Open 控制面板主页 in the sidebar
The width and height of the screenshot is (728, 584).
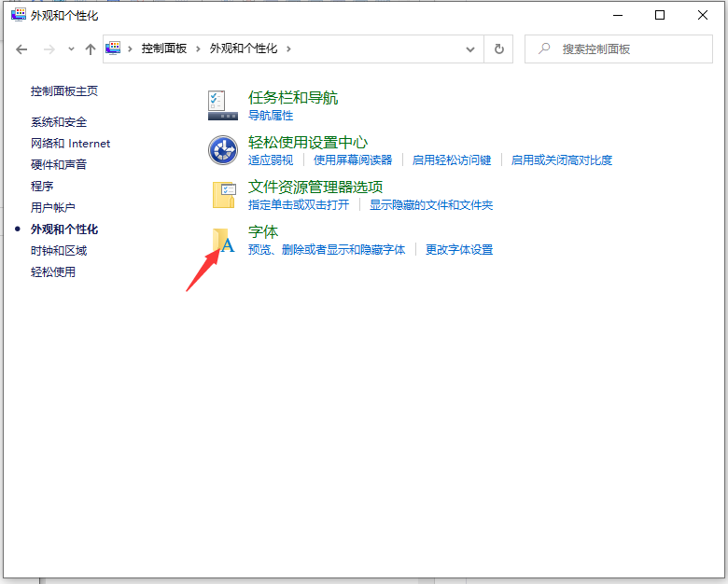(64, 91)
